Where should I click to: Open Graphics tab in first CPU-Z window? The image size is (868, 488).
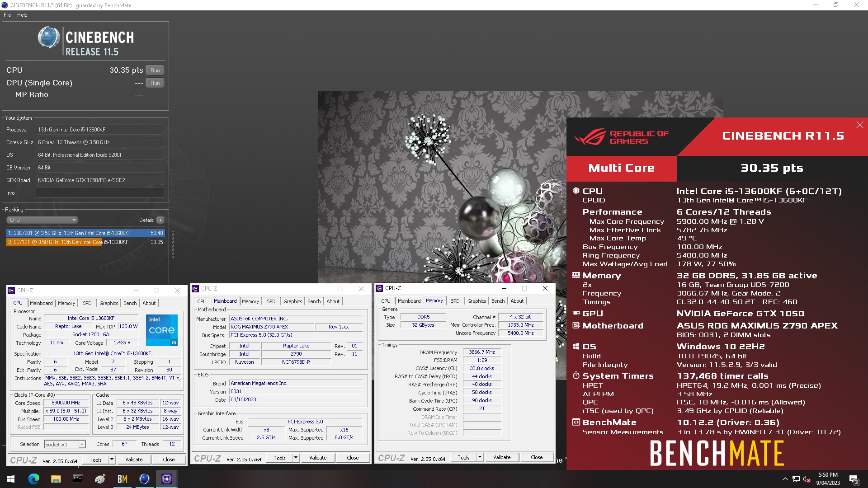click(109, 303)
